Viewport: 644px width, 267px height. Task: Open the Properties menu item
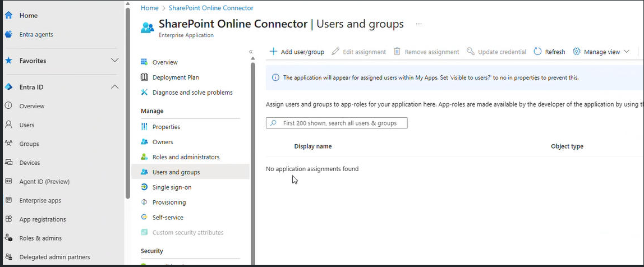point(166,127)
